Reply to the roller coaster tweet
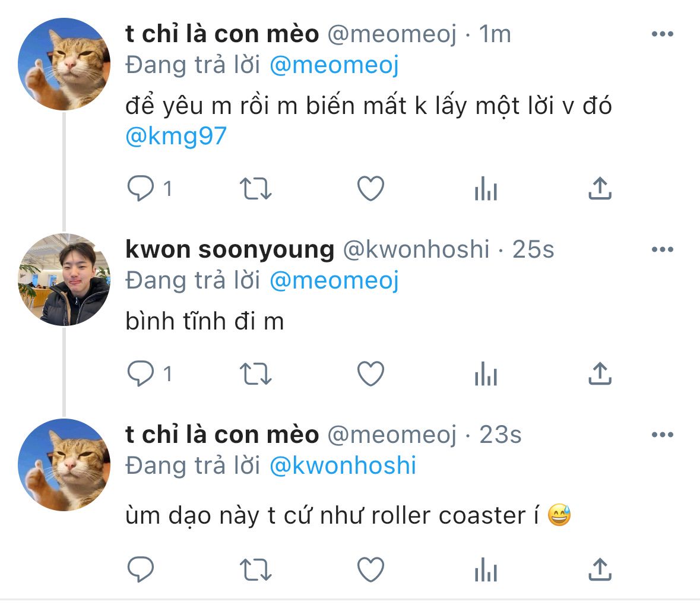 click(x=141, y=570)
